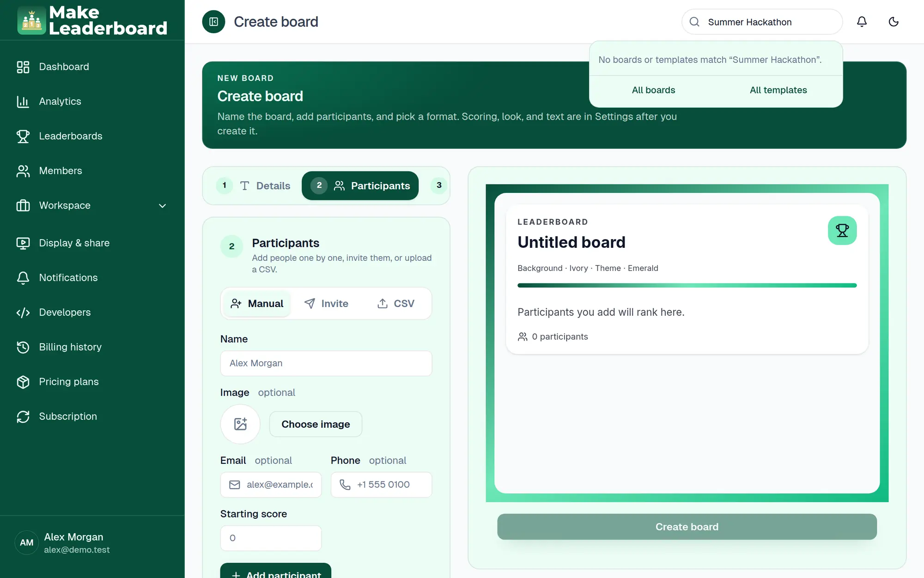The height and width of the screenshot is (578, 924).
Task: Click the Summer Hackathon search field
Action: click(x=762, y=22)
